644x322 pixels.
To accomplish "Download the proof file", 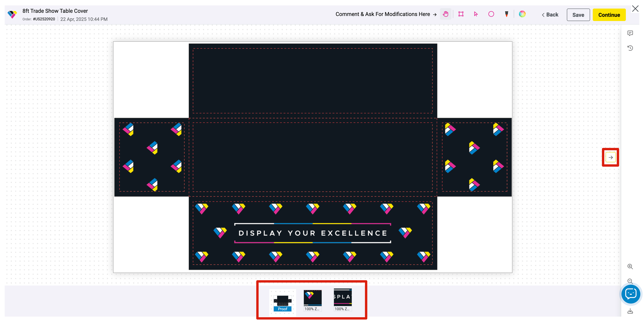I will [630, 311].
